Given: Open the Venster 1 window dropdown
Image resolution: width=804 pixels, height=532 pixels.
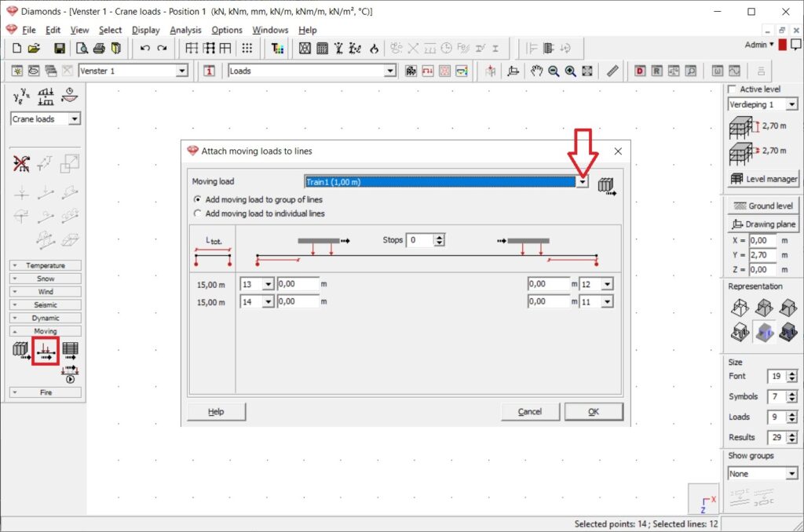Looking at the screenshot, I should [x=181, y=71].
